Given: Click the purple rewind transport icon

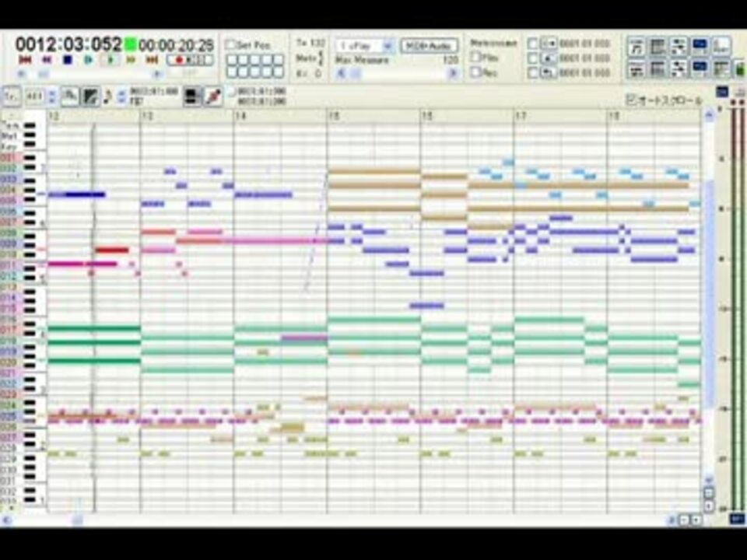Looking at the screenshot, I should (47, 60).
